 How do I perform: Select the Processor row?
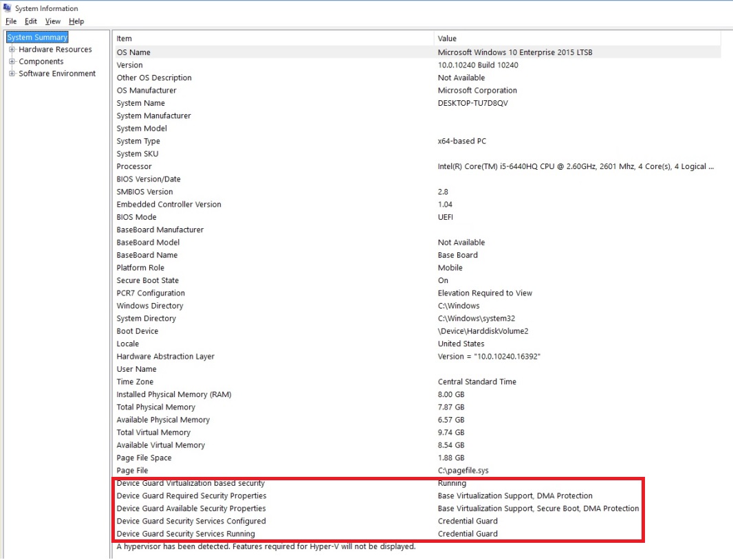pos(206,166)
